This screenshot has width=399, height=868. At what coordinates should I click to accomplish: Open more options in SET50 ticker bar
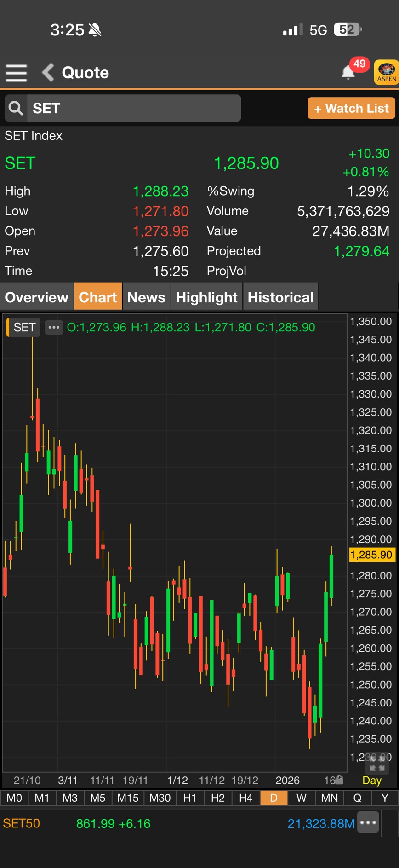(x=368, y=822)
